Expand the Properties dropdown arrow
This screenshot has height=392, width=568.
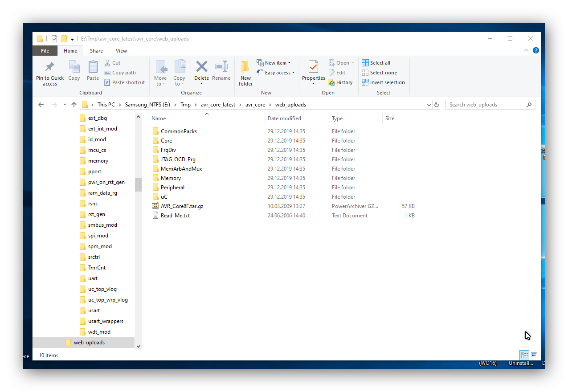click(314, 84)
